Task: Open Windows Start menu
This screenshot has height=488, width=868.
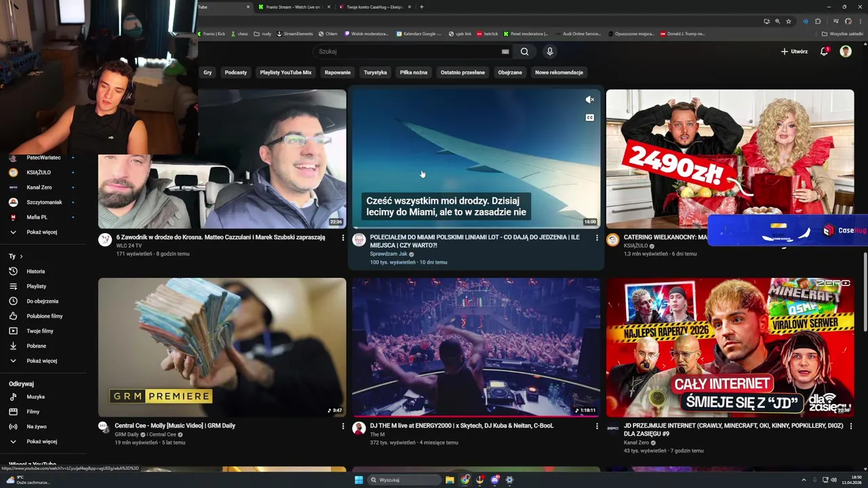Action: tap(359, 480)
